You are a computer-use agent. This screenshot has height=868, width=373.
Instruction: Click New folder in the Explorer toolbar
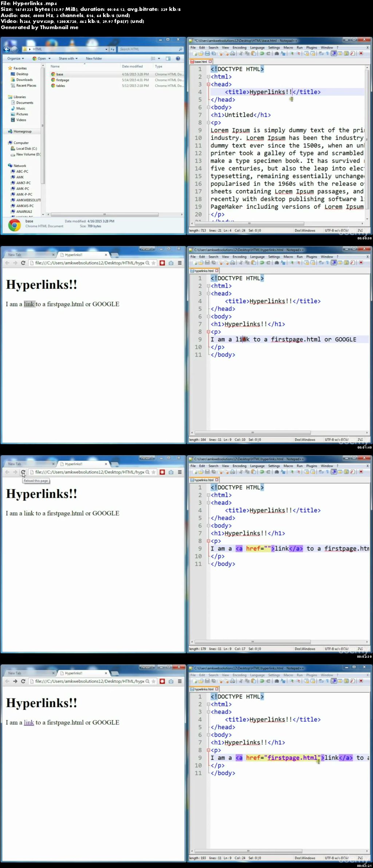94,59
